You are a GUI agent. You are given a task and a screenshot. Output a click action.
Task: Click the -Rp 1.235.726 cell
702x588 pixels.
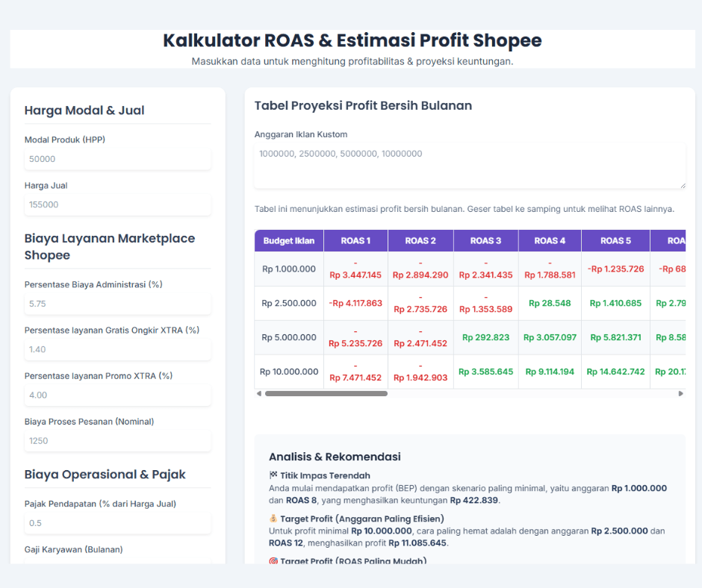click(x=615, y=269)
